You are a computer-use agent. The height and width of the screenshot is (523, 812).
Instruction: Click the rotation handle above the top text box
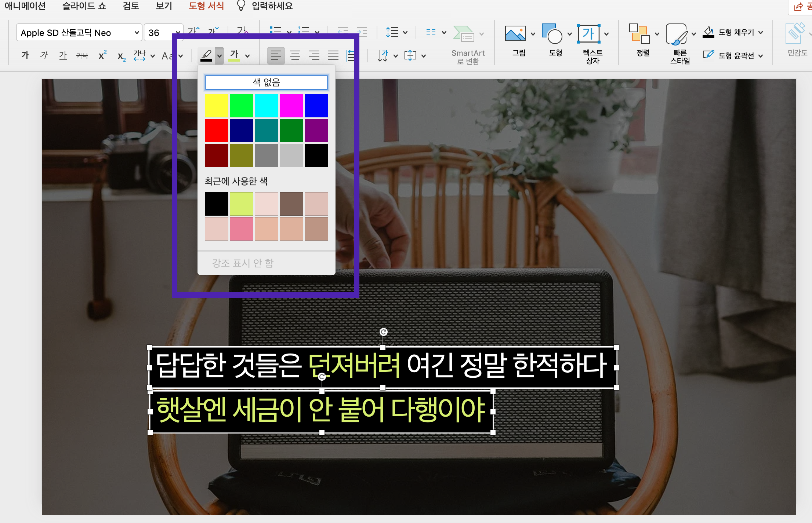(383, 332)
